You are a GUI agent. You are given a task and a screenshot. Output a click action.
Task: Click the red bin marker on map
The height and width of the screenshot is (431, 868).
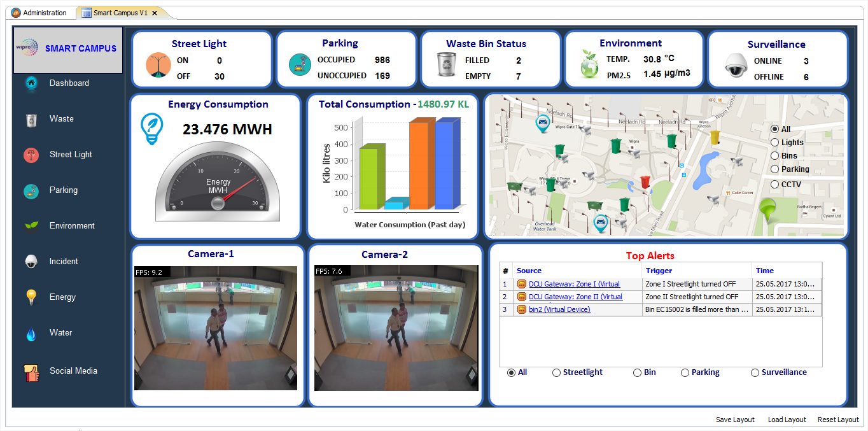[645, 182]
